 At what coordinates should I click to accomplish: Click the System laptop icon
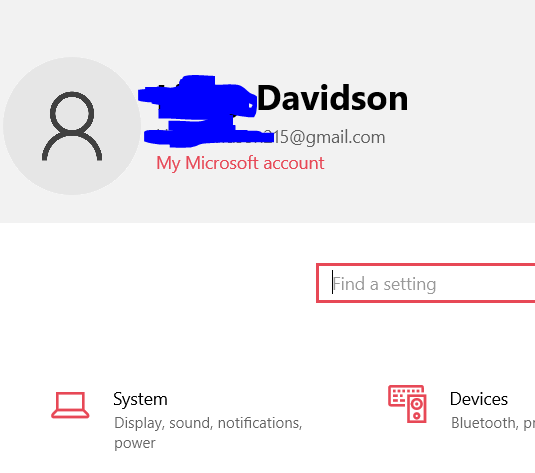(x=70, y=405)
